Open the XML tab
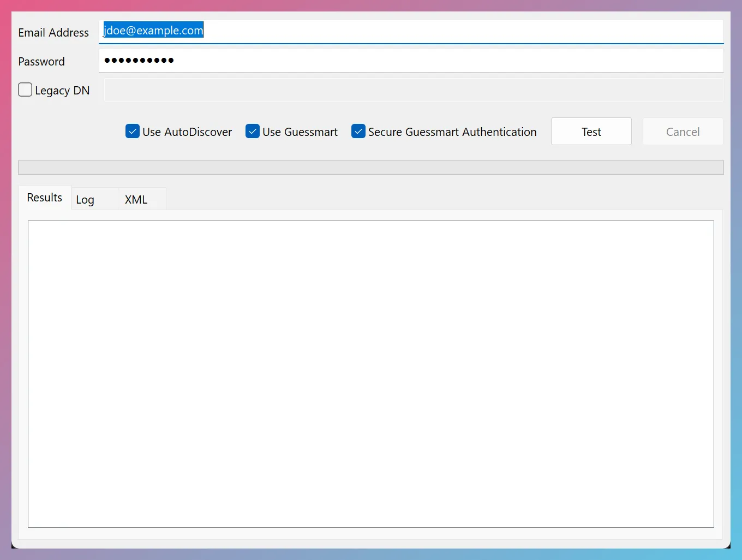Screen dimensions: 742x560 click(136, 199)
